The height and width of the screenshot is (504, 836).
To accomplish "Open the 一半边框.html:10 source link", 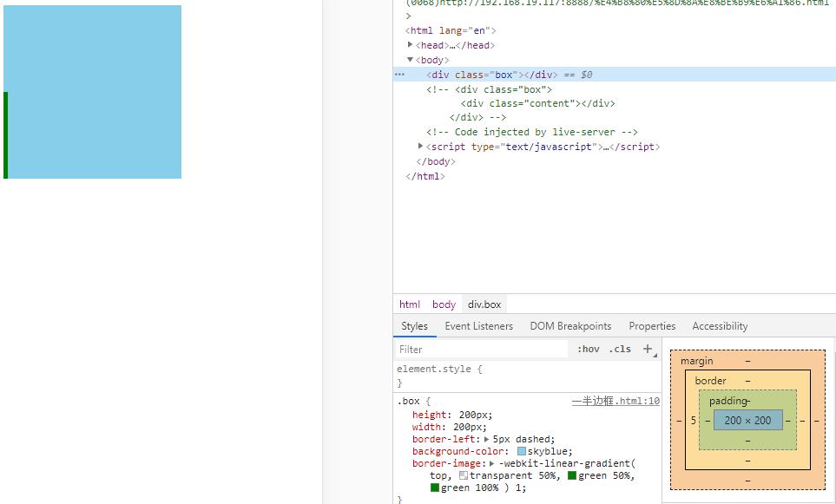I will point(615,401).
